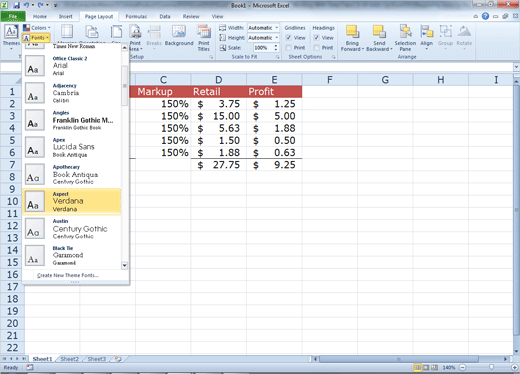Select Office Classic 2 Arial theme font

72,66
